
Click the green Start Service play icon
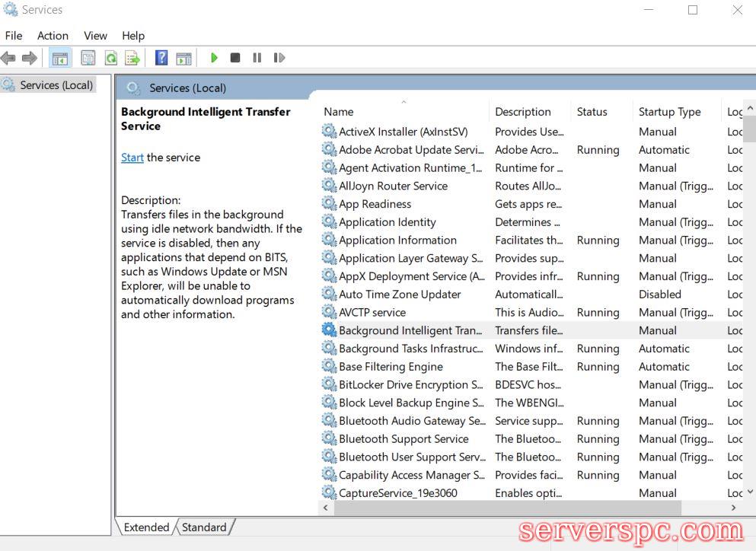[215, 58]
